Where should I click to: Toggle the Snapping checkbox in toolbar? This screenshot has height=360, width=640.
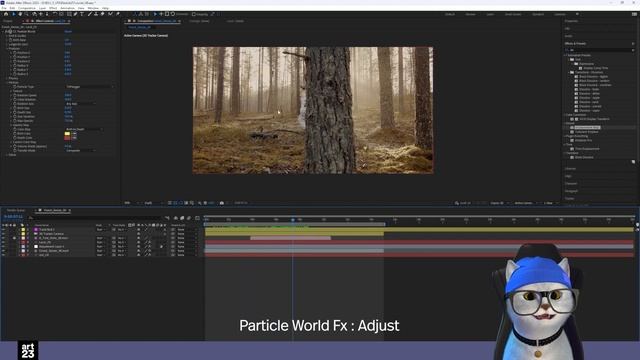click(194, 14)
